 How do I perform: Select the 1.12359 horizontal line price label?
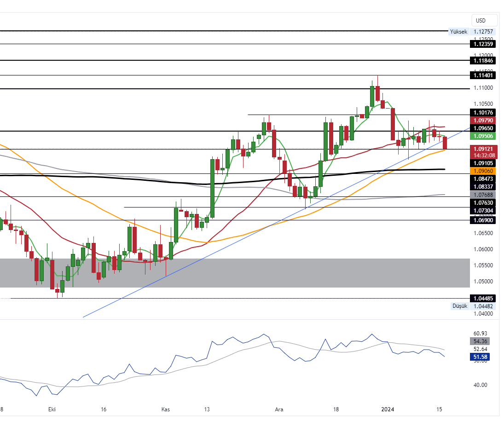483,44
